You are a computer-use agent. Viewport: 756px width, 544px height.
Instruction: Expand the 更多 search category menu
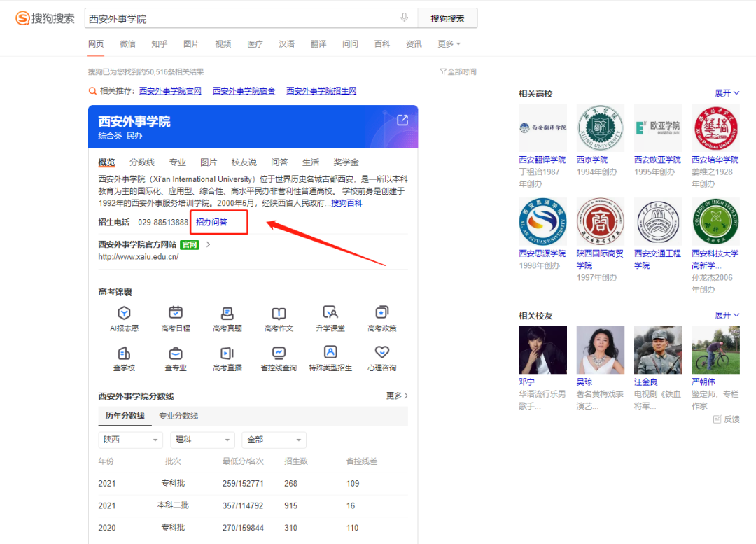[449, 44]
